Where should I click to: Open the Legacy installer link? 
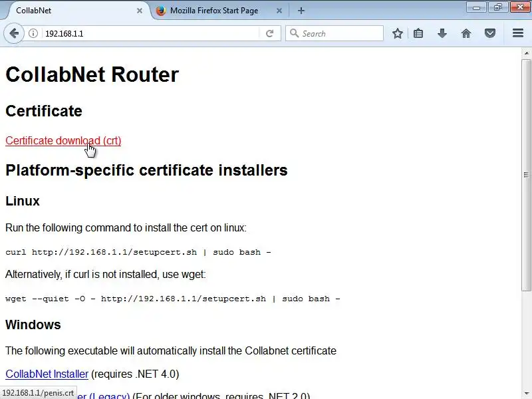coord(104,396)
